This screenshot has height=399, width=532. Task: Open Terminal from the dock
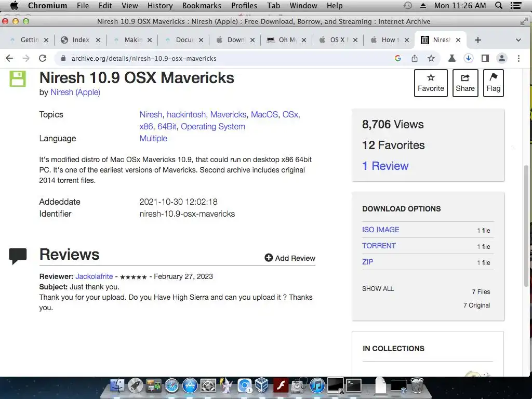coord(353,386)
